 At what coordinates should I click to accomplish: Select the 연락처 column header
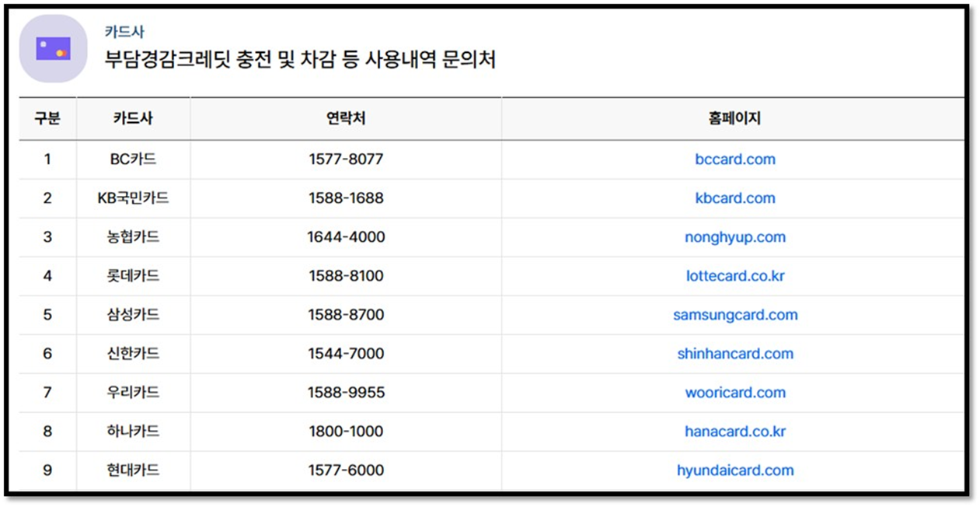(x=346, y=119)
